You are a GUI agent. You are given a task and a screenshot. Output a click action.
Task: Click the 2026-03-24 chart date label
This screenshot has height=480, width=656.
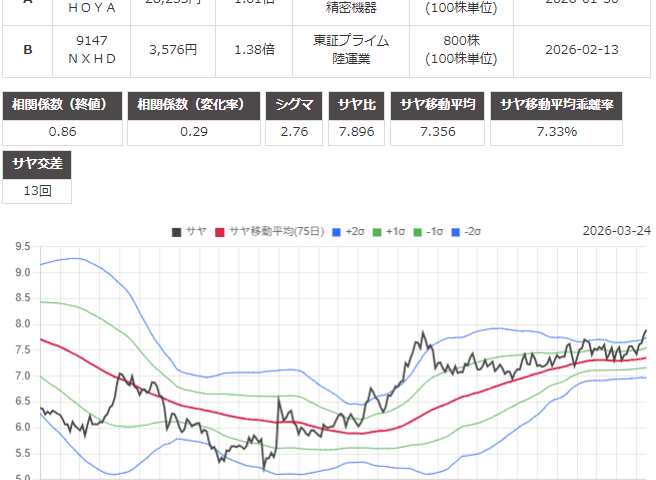point(616,231)
